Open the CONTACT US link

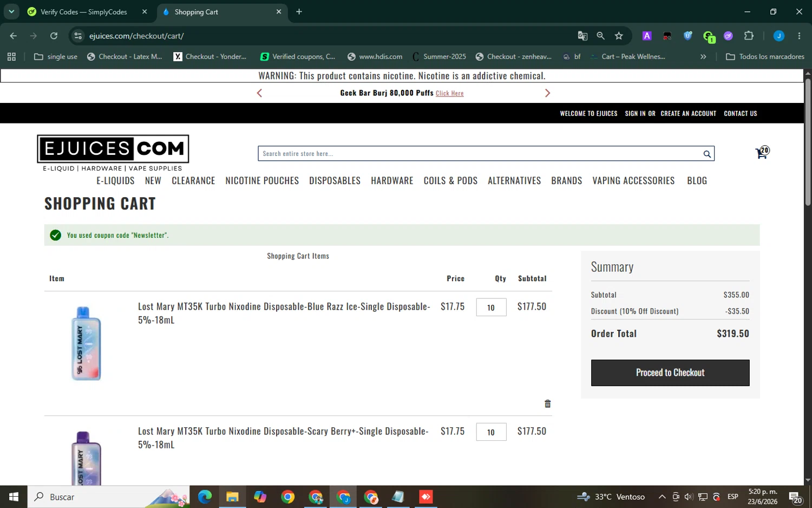click(x=741, y=114)
